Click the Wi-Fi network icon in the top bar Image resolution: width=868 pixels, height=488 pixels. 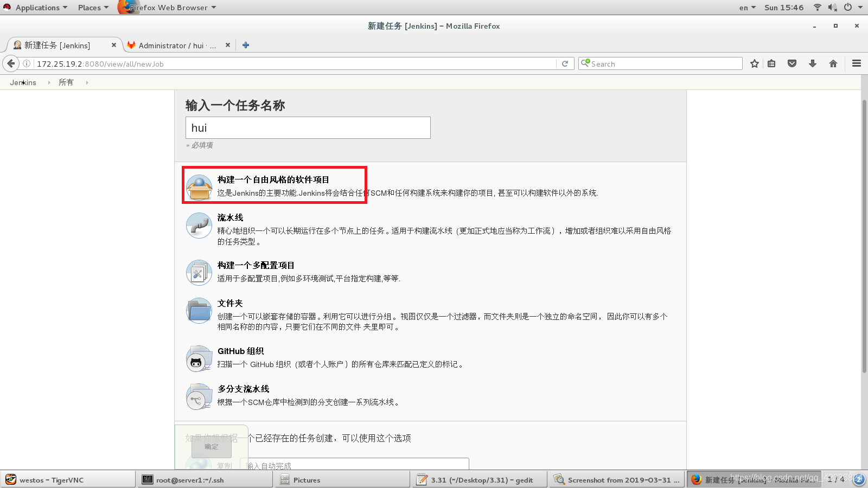pyautogui.click(x=818, y=7)
